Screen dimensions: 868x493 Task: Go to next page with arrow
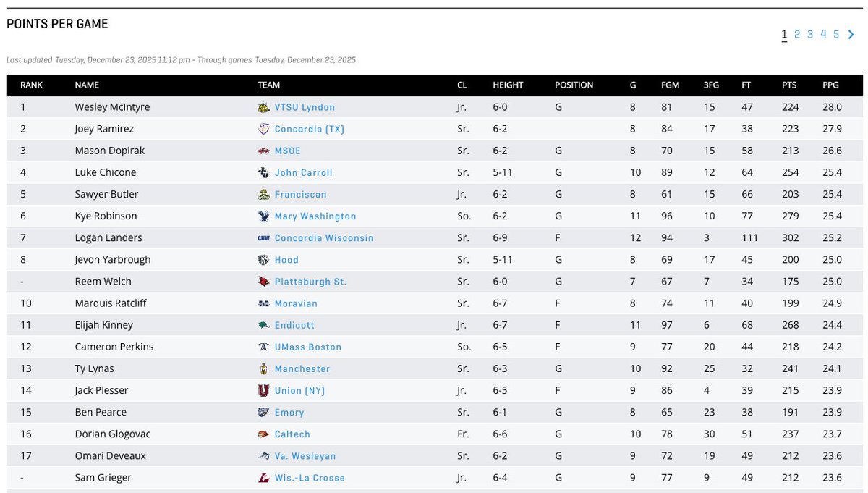point(851,34)
